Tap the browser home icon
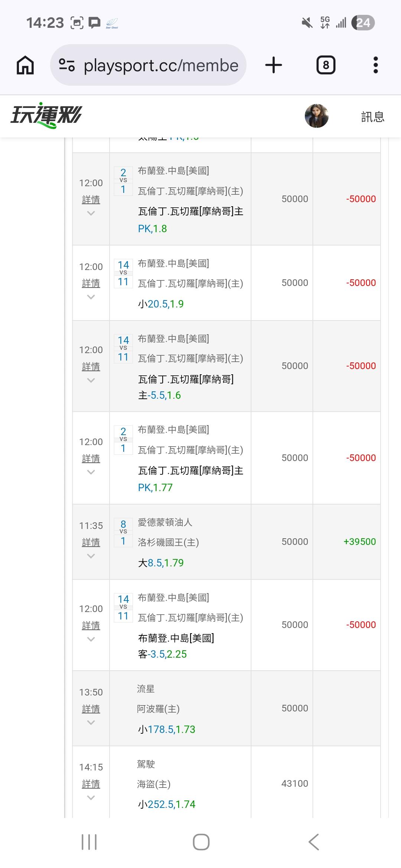The width and height of the screenshot is (401, 868). (x=25, y=65)
